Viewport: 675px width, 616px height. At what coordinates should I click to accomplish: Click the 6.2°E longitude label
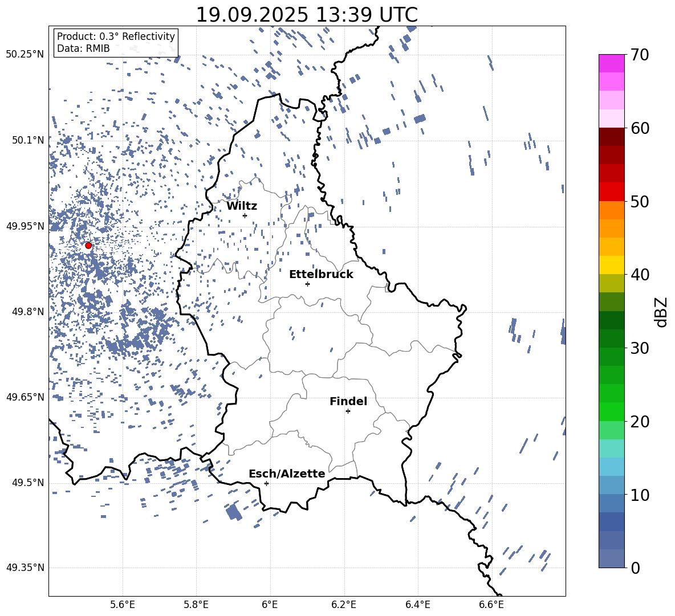tap(344, 605)
